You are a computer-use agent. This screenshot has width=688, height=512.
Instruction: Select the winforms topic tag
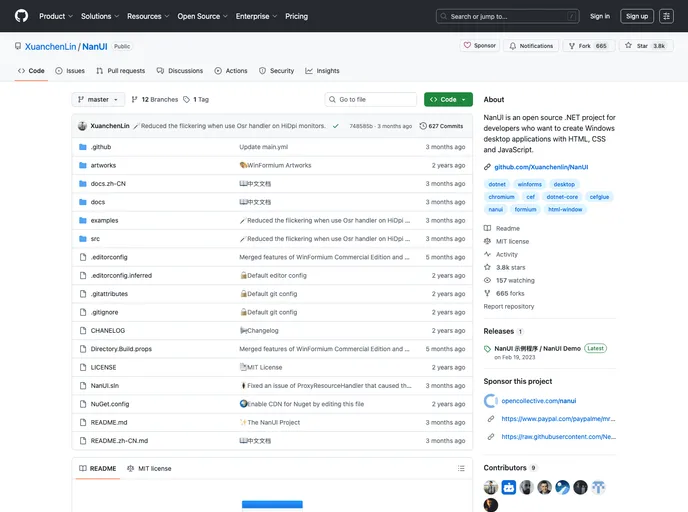tap(530, 184)
